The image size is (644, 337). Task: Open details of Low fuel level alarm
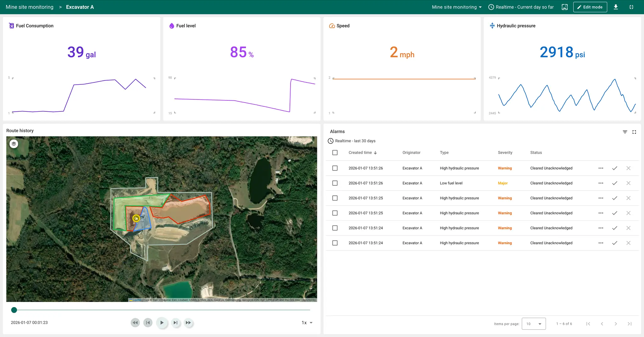(x=601, y=183)
